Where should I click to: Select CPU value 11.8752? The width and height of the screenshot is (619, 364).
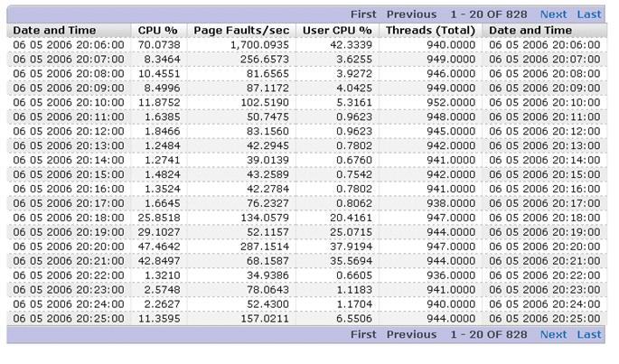coord(159,103)
